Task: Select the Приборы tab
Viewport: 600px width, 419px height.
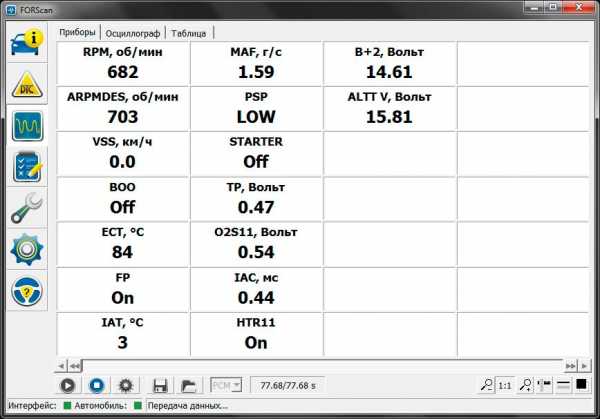Action: (78, 32)
